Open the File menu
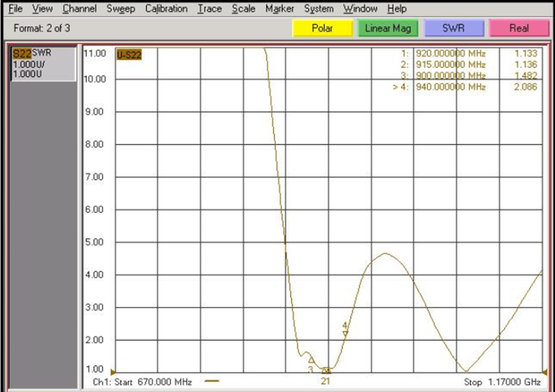The width and height of the screenshot is (555, 392). [x=15, y=9]
